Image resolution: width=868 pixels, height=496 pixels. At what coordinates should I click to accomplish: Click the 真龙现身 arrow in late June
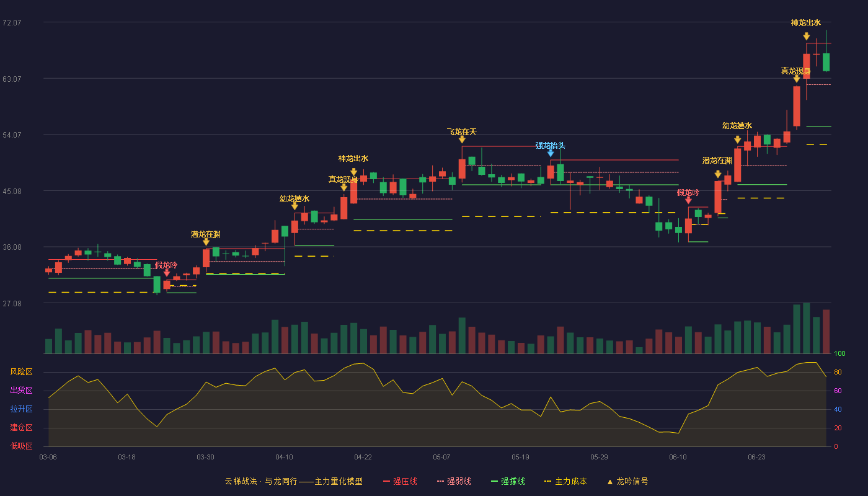pyautogui.click(x=797, y=79)
